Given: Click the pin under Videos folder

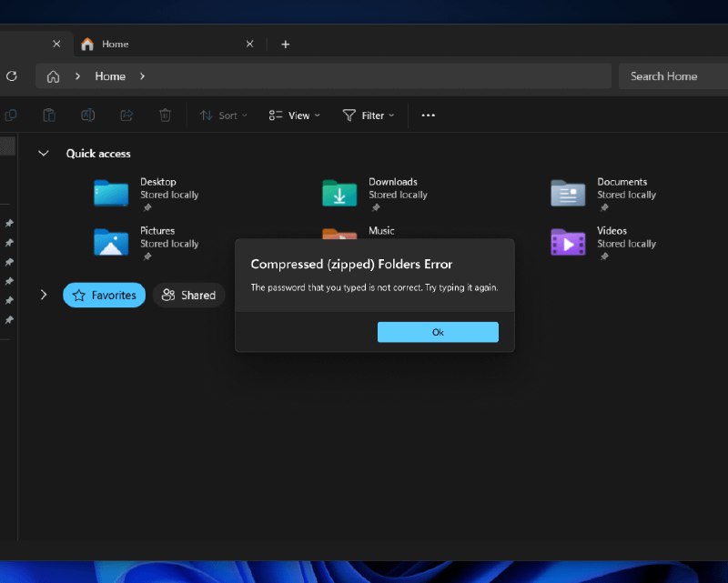Looking at the screenshot, I should 604,256.
